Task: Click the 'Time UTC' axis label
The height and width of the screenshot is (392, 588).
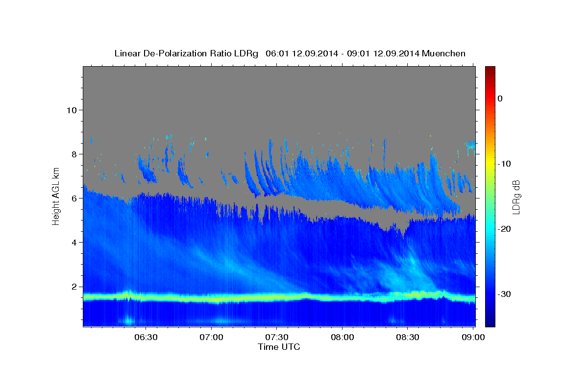Action: pyautogui.click(x=279, y=347)
